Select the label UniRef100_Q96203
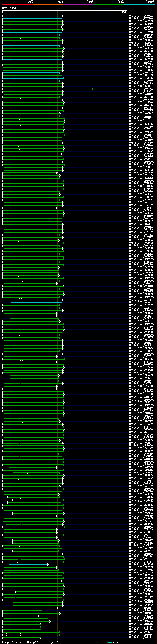157x644 pixels. tap(141, 567)
